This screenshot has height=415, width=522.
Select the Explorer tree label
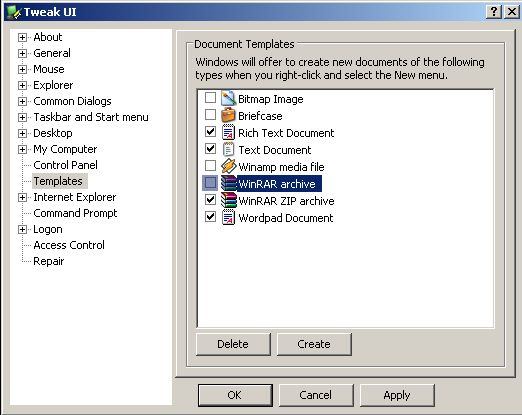(x=53, y=85)
